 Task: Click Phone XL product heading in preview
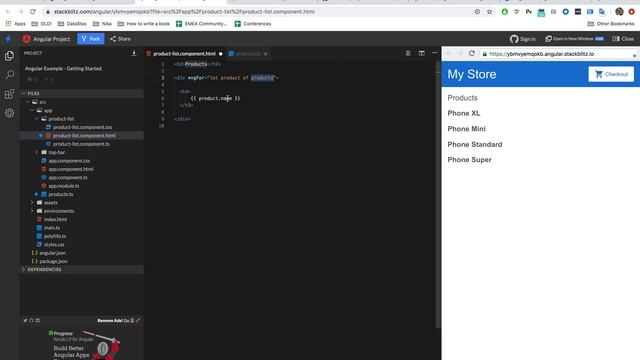(x=464, y=113)
